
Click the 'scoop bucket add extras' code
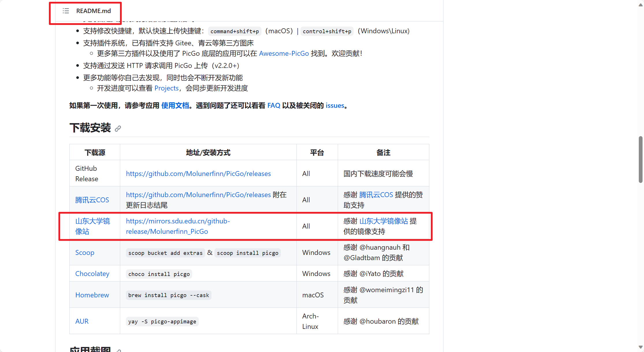(x=166, y=253)
